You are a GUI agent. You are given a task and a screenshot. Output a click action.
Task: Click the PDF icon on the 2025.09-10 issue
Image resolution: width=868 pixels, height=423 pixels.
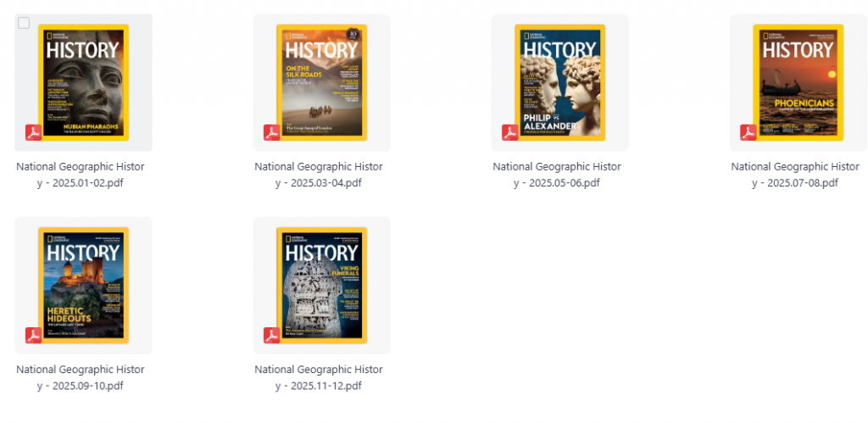(33, 336)
